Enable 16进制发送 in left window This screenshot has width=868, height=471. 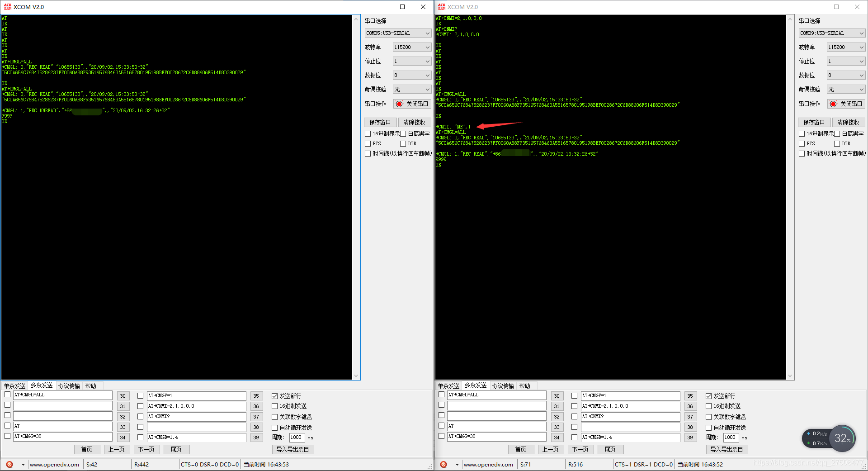(275, 406)
